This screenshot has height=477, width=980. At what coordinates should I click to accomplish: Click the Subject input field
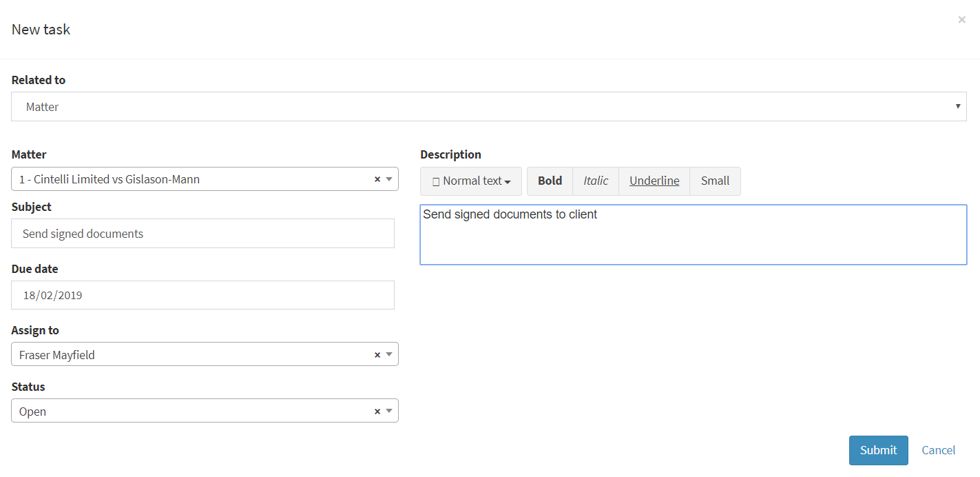tap(202, 234)
